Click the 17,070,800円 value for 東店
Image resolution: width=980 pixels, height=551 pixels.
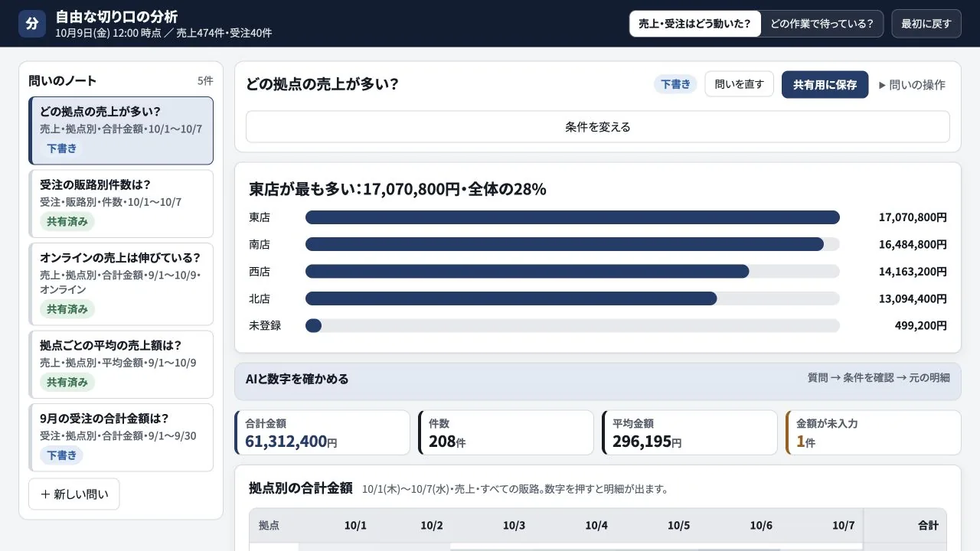pos(913,217)
